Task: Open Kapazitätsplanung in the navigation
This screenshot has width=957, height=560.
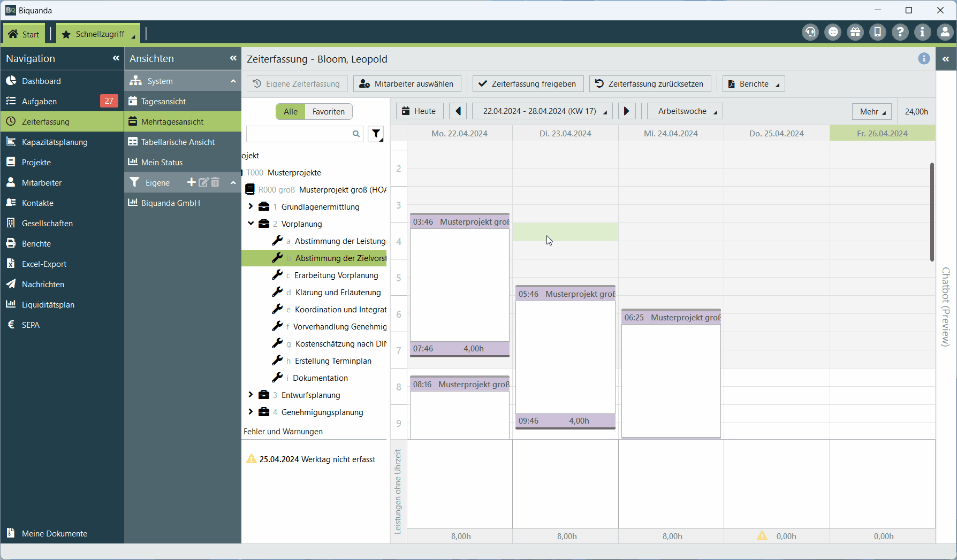Action: coord(55,142)
